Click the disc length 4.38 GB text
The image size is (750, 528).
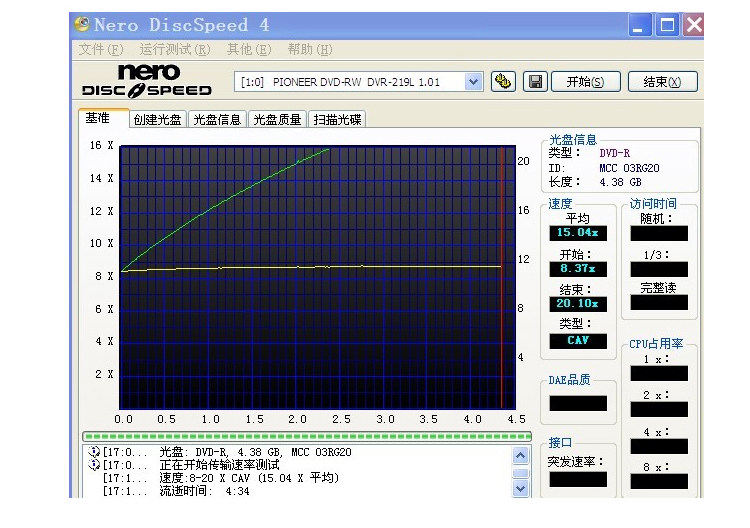(620, 182)
